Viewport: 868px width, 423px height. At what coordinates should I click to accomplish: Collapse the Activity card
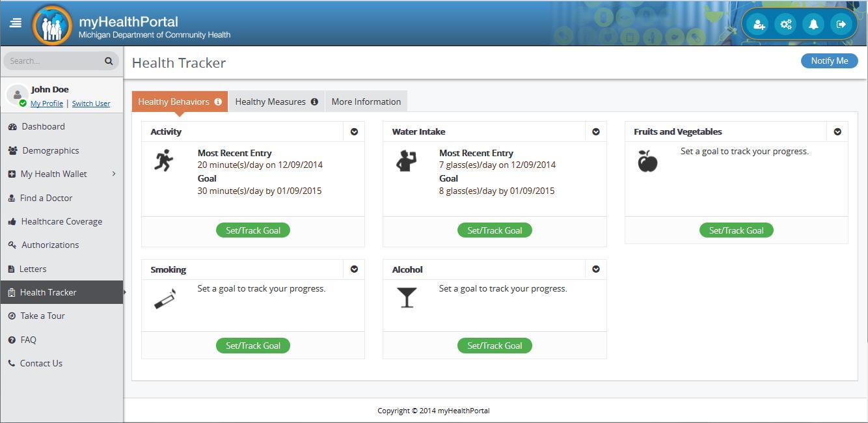click(x=354, y=131)
